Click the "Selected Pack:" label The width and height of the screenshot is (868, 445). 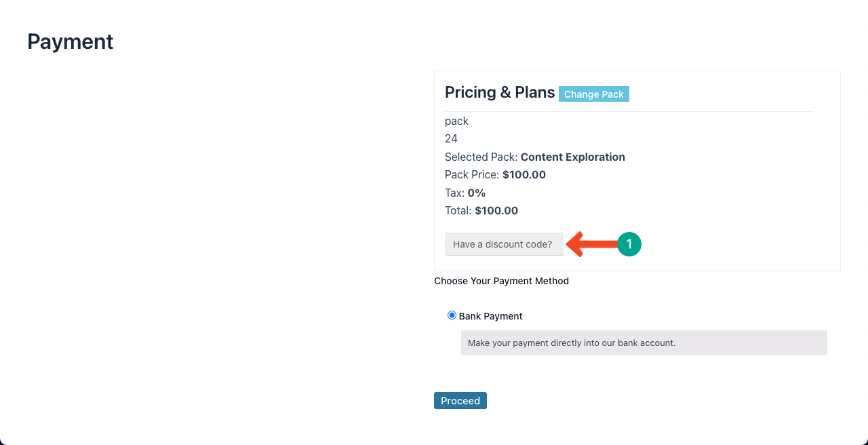(x=481, y=157)
